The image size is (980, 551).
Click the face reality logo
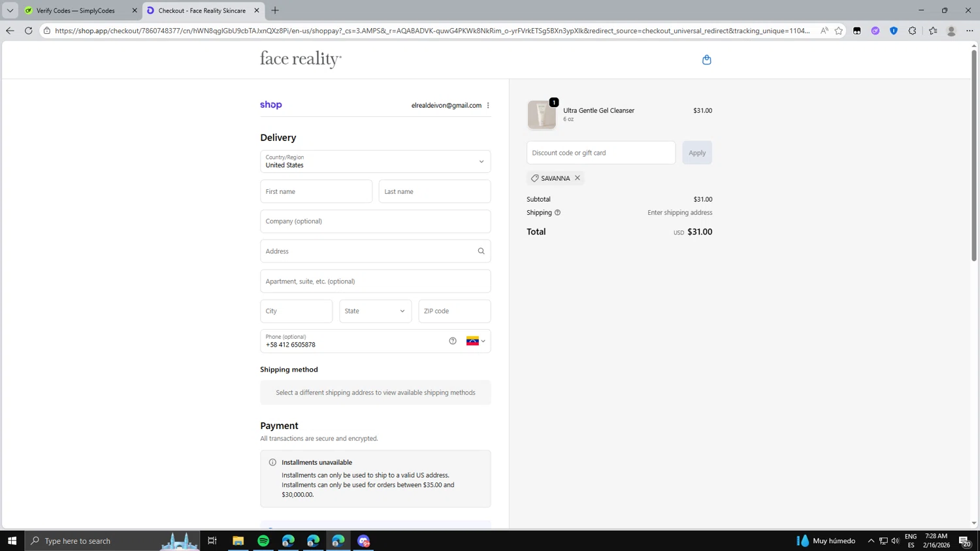coord(301,59)
